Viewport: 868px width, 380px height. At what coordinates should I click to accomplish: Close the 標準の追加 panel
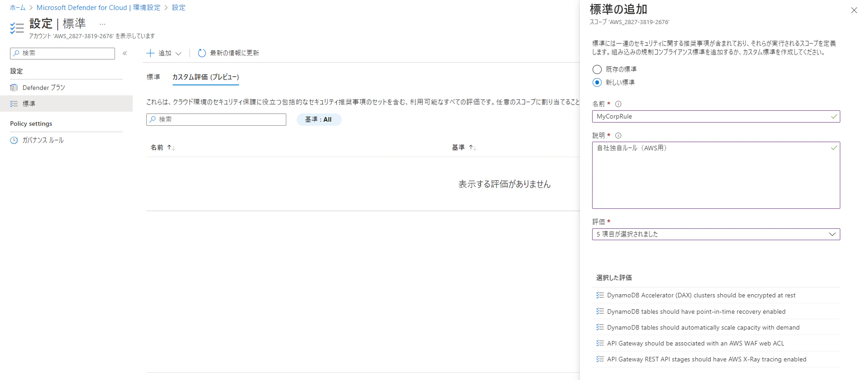(x=854, y=10)
